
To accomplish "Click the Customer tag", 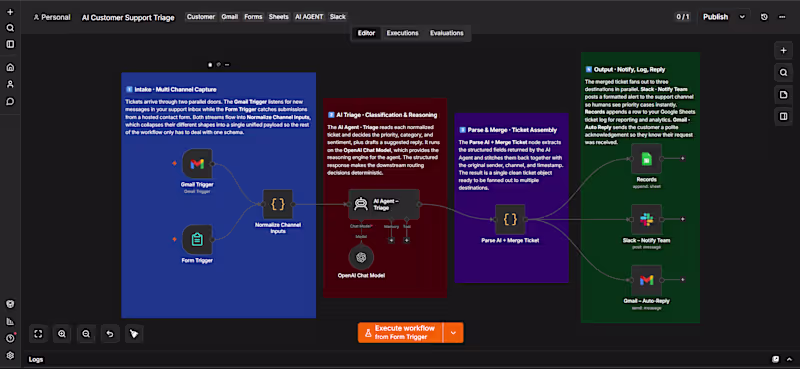I will click(x=201, y=17).
